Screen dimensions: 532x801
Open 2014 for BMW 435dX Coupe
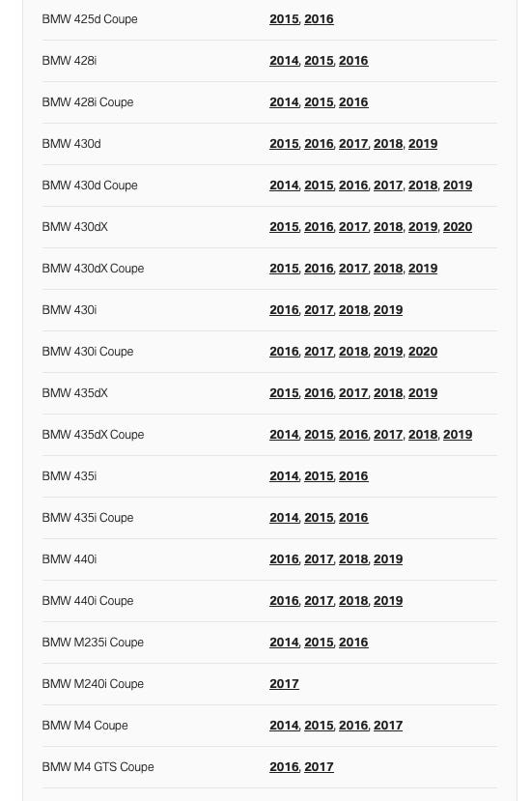point(284,434)
